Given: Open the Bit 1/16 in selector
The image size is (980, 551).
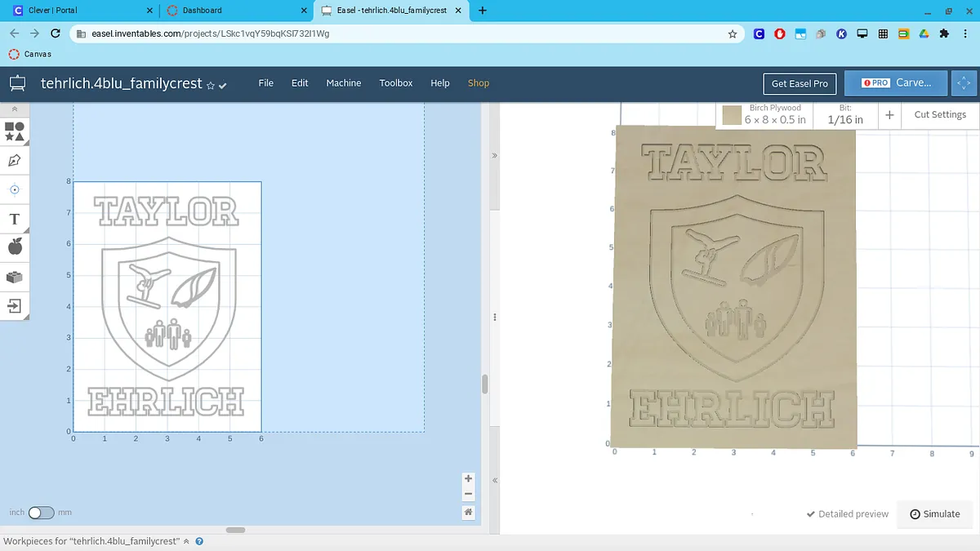Looking at the screenshot, I should (845, 114).
